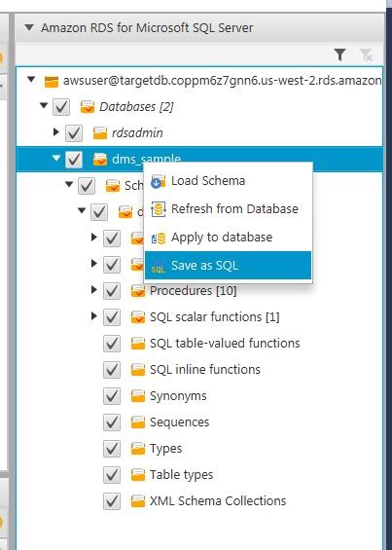Toggle the Procedures [10] checkbox
Screen dimensions: 392x550
click(x=112, y=291)
